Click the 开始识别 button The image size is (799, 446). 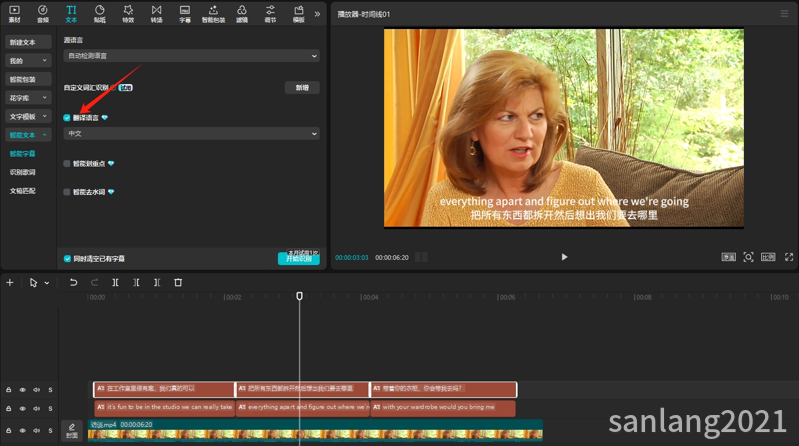pos(299,258)
